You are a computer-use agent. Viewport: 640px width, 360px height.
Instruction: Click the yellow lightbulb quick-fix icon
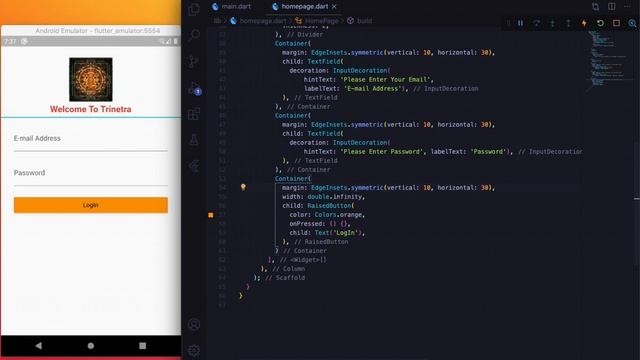(x=243, y=187)
